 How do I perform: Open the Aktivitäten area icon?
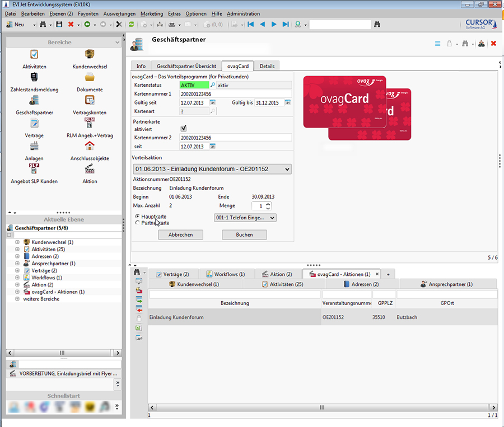click(x=34, y=55)
